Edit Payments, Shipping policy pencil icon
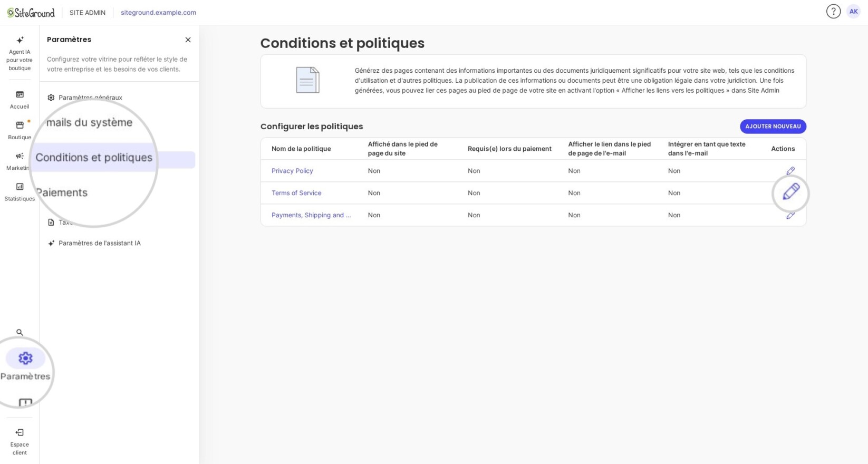868x464 pixels. click(x=790, y=215)
